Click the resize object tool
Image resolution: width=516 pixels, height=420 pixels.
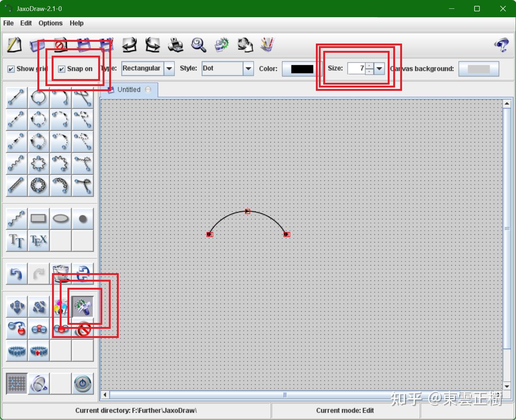pyautogui.click(x=38, y=306)
